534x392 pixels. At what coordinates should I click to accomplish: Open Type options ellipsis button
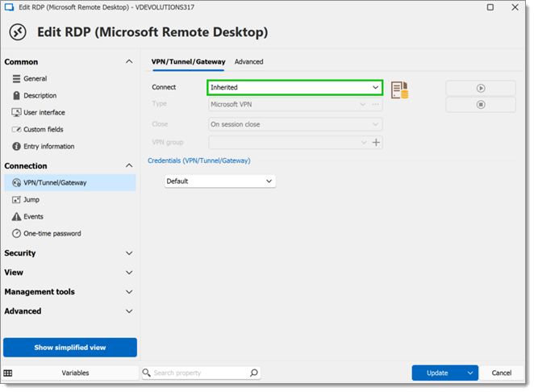click(376, 104)
